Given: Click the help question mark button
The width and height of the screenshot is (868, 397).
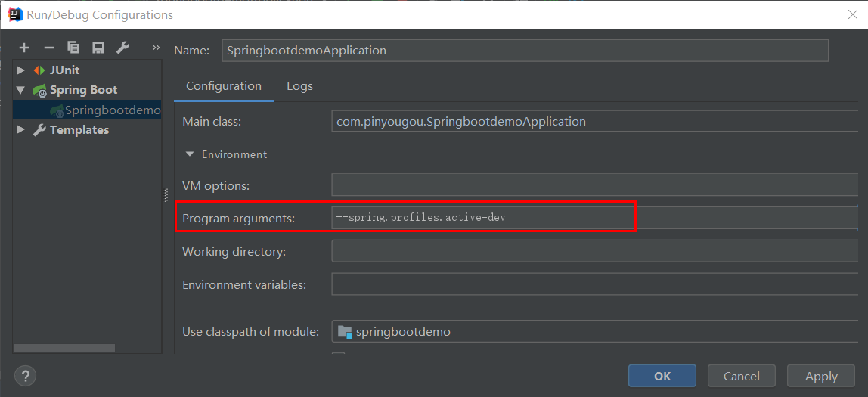Looking at the screenshot, I should tap(25, 376).
